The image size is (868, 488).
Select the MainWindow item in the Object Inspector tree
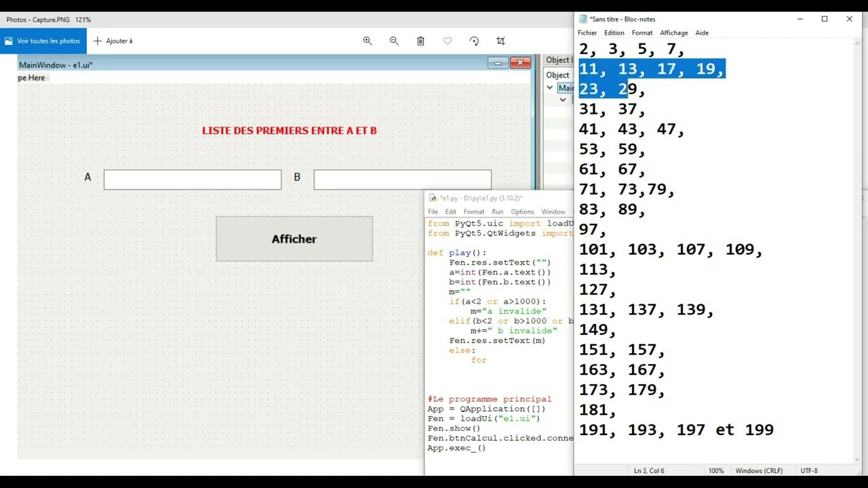pyautogui.click(x=565, y=88)
